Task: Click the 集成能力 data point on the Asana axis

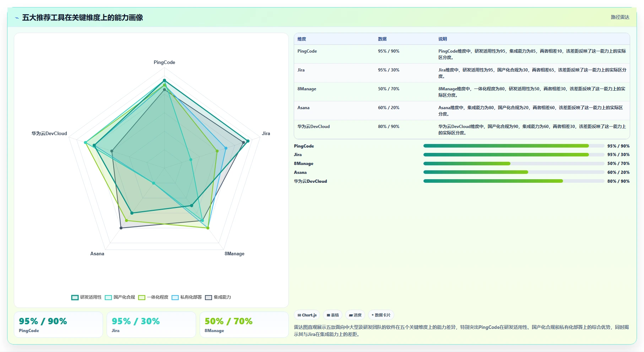Action: coord(121,228)
